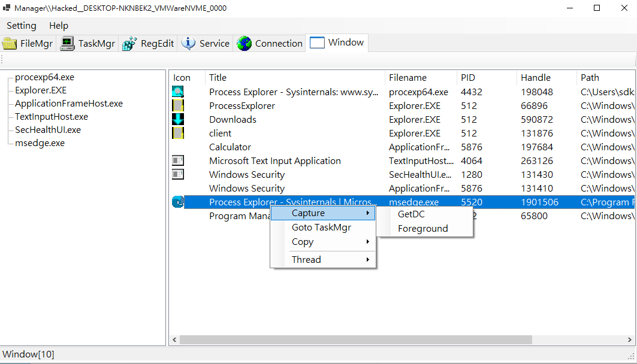Click TextInputHost filename cell in list

point(421,160)
